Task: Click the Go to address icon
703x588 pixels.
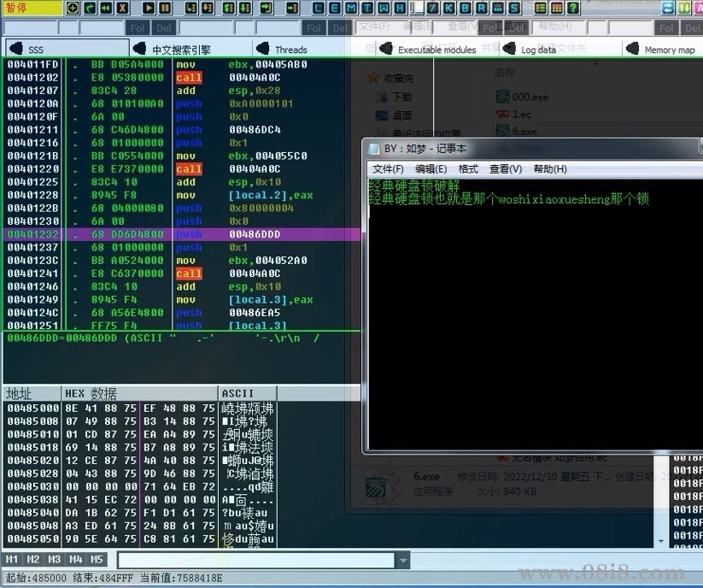Action: [292, 8]
